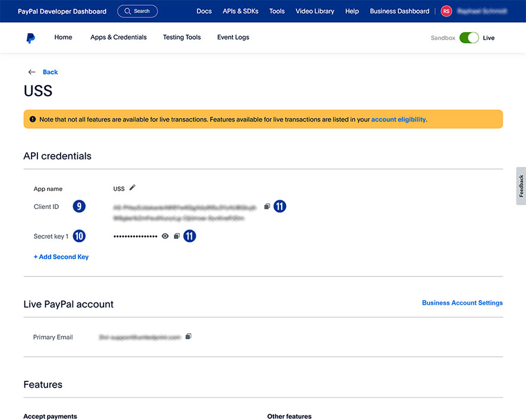
Task: Copy Secret key 1 with copy icon
Action: (177, 236)
